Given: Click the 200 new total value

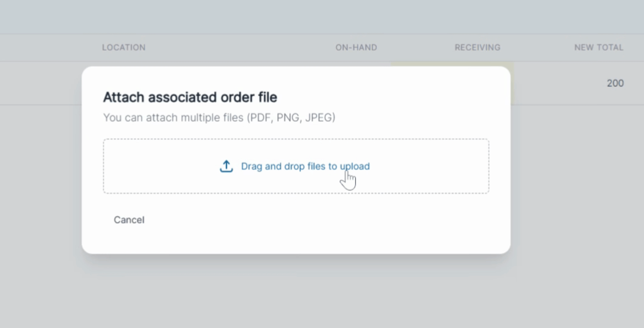Looking at the screenshot, I should pyautogui.click(x=615, y=83).
